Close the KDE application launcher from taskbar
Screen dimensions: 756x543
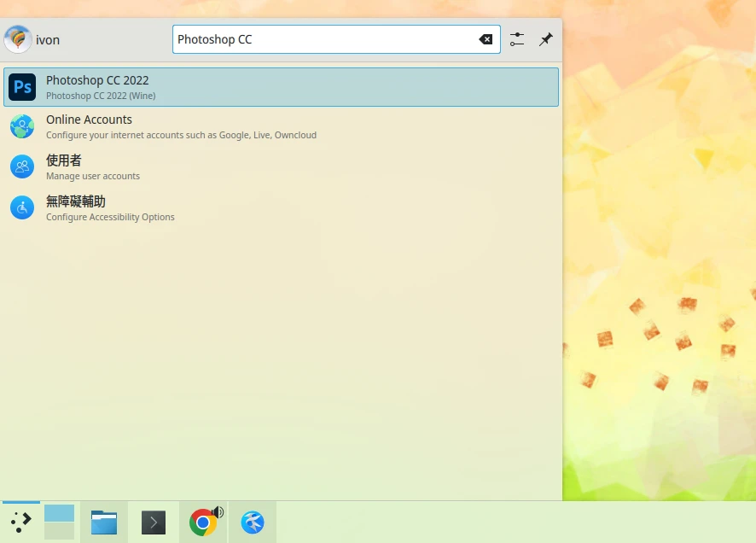click(x=20, y=522)
